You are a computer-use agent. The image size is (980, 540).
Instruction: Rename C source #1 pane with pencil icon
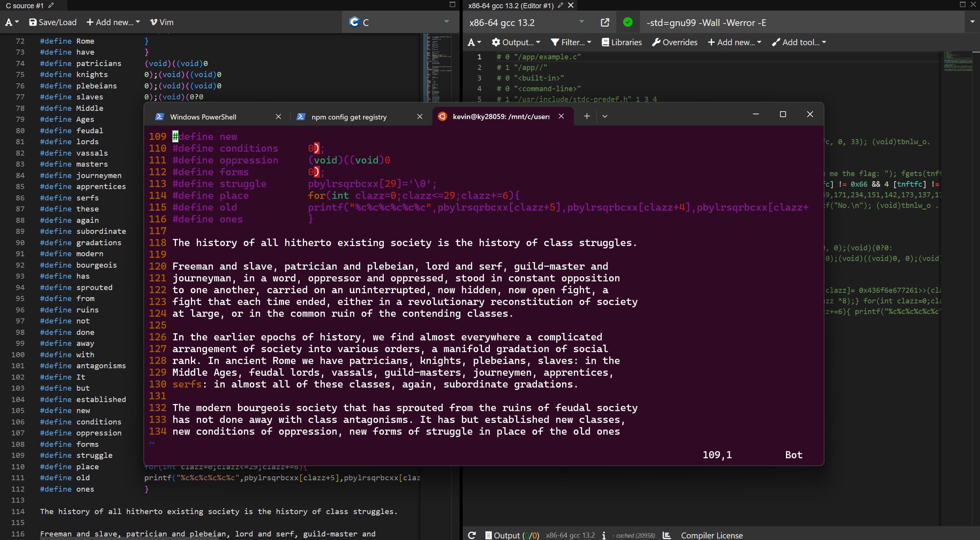coord(51,6)
